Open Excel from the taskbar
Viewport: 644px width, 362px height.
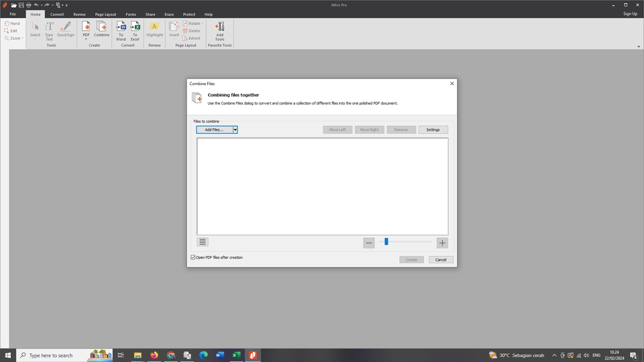tap(236, 355)
